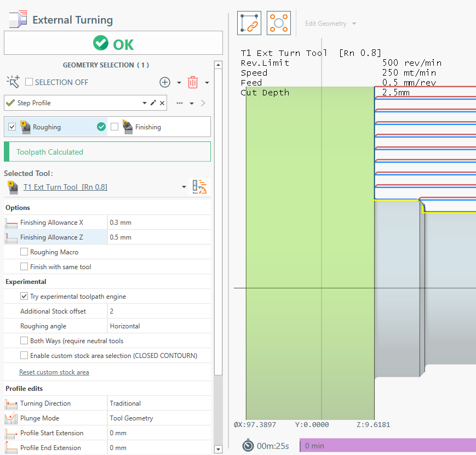Viewport: 476px width, 455px height.
Task: Enable the Roughing Macro checkbox
Action: point(24,252)
